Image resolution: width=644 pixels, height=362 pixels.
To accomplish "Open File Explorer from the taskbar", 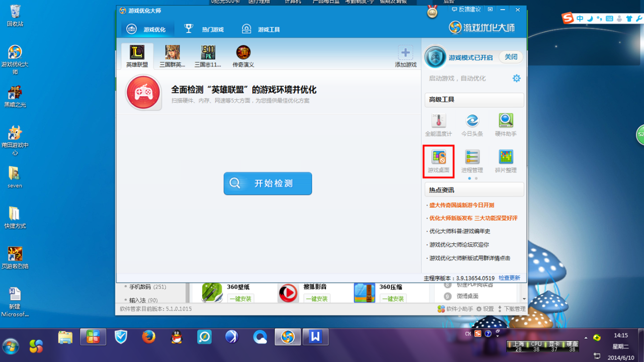I will [65, 337].
